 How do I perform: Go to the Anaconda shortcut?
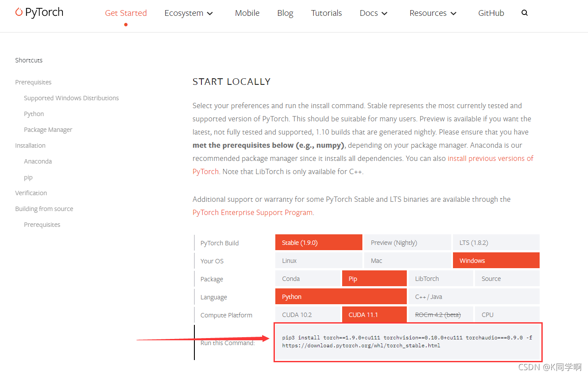pos(38,161)
